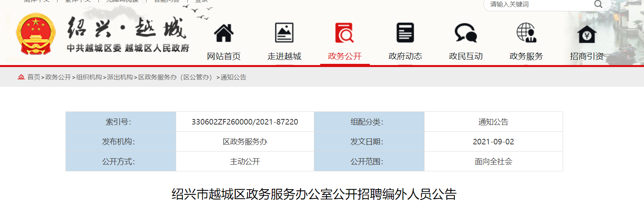Screen dimensions: 644x209
Task: Click 区政务服务办（区公管办）breadcrumb link
Action: pyautogui.click(x=177, y=77)
